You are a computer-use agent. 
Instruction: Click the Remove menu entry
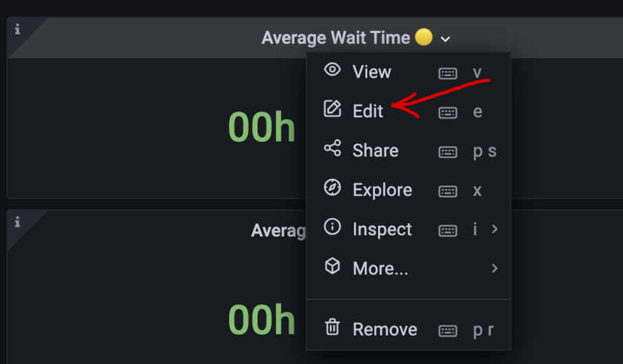click(385, 329)
